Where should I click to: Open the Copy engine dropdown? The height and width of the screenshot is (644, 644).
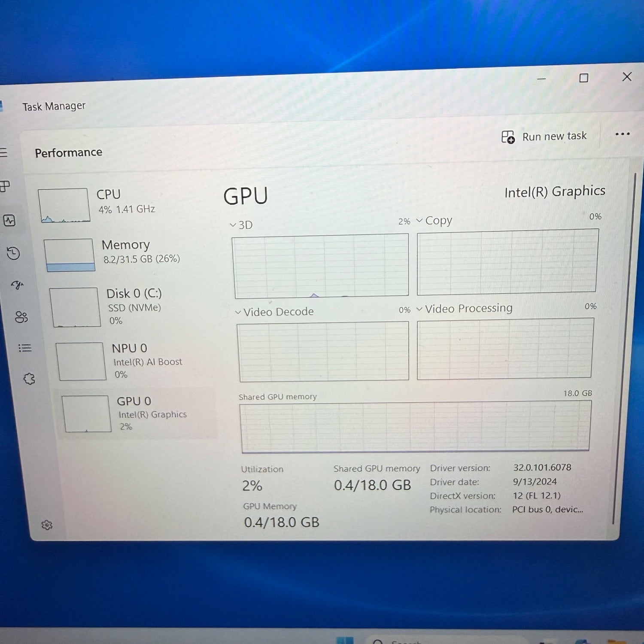(x=420, y=221)
